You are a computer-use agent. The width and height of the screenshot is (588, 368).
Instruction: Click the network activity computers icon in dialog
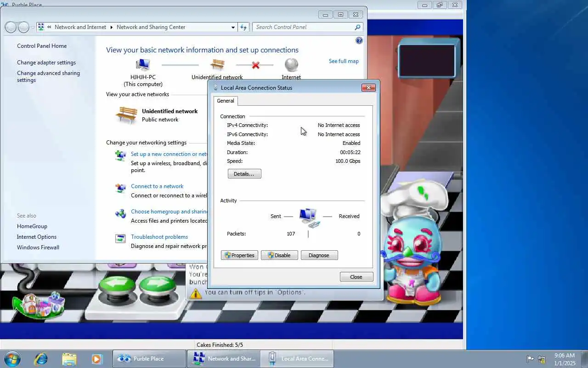coord(309,218)
